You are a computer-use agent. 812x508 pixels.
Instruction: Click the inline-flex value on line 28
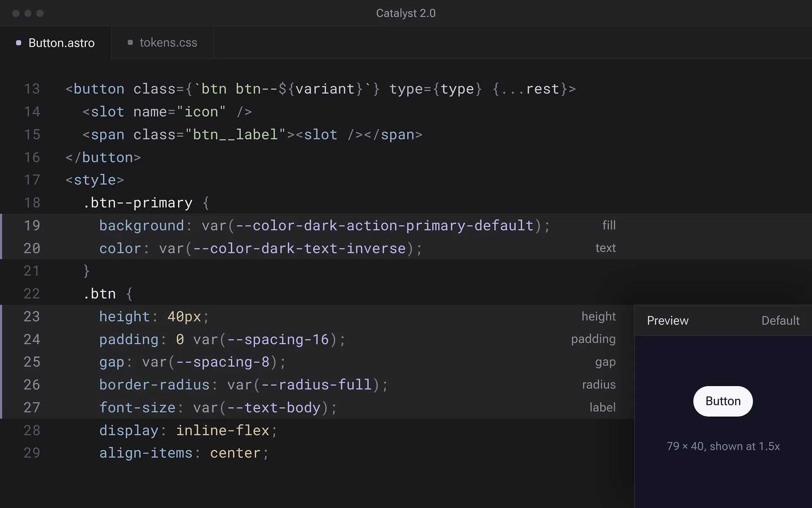[x=222, y=431]
